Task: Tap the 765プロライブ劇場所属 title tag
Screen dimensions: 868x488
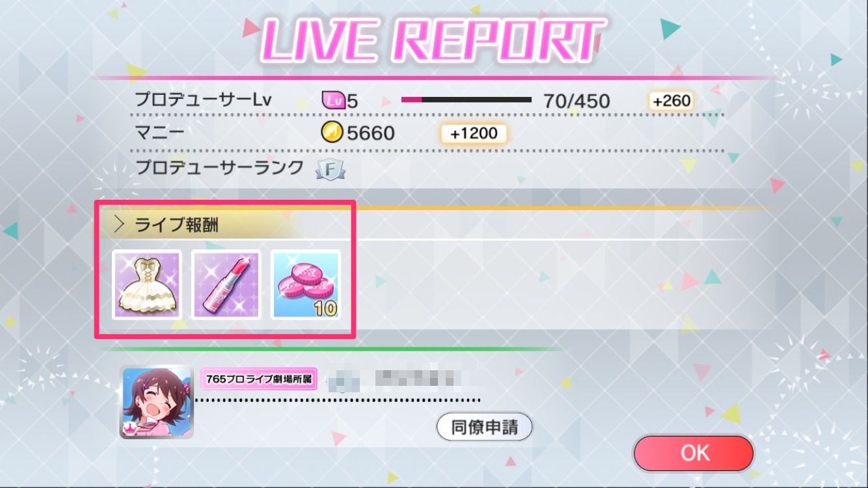Action: (x=260, y=379)
